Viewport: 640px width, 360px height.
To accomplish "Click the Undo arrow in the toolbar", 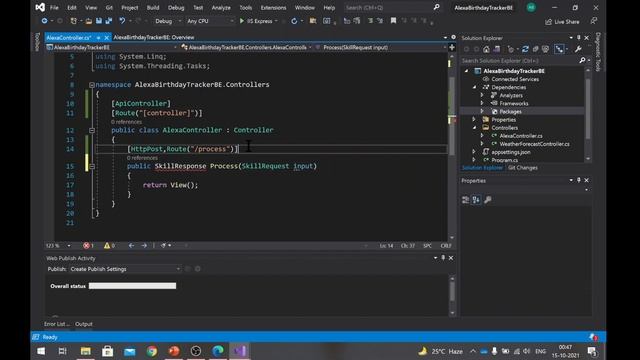I will tap(122, 21).
